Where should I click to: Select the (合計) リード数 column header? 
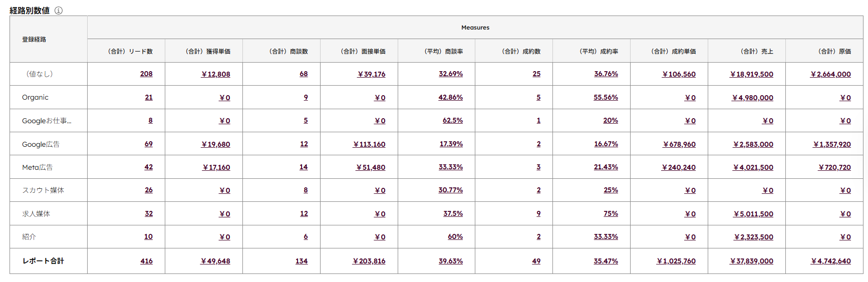[x=130, y=52]
